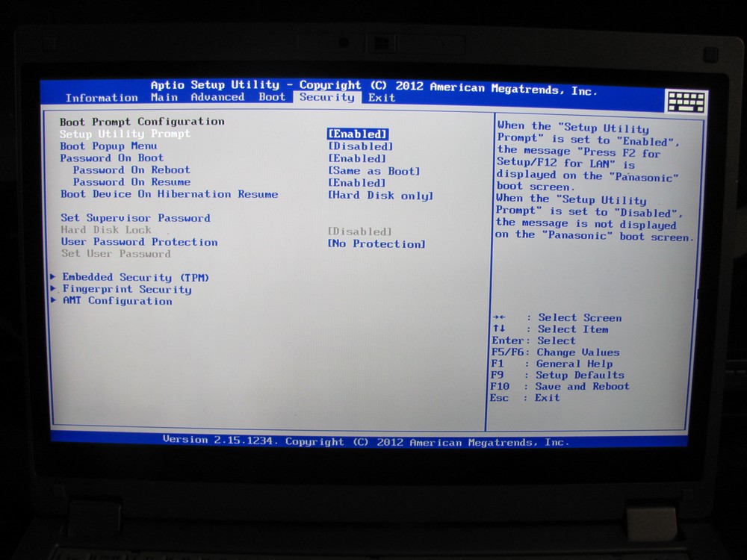Click the Enter: Select hint
This screenshot has height=560, width=747.
[533, 340]
